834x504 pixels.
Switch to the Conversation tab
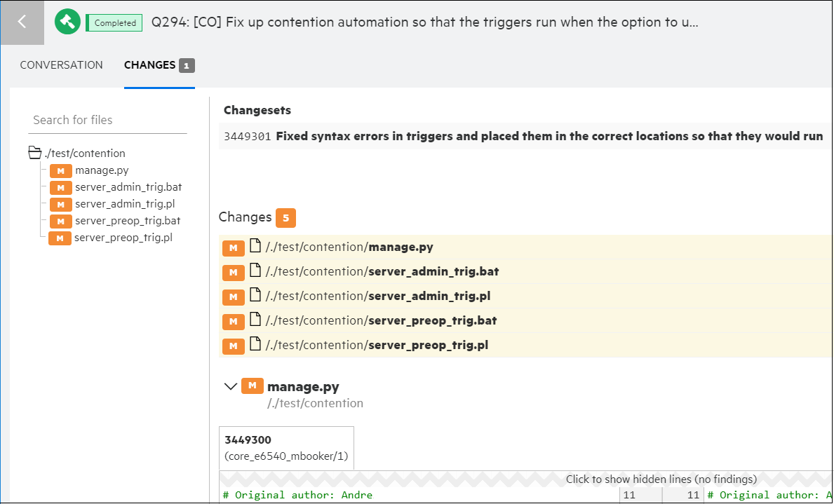pos(61,65)
